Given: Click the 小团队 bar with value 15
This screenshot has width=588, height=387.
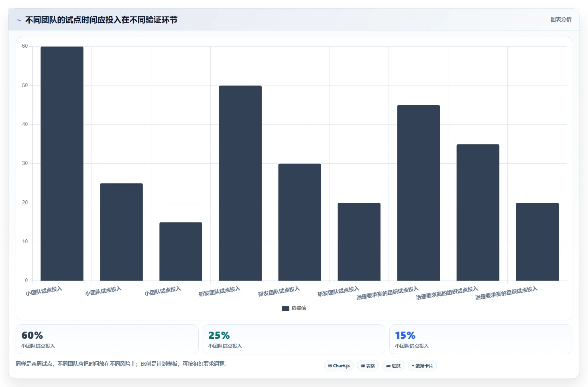Looking at the screenshot, I should tap(181, 251).
